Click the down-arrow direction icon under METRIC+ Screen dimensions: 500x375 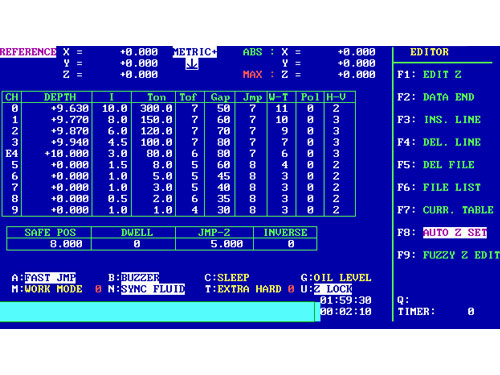coord(192,63)
